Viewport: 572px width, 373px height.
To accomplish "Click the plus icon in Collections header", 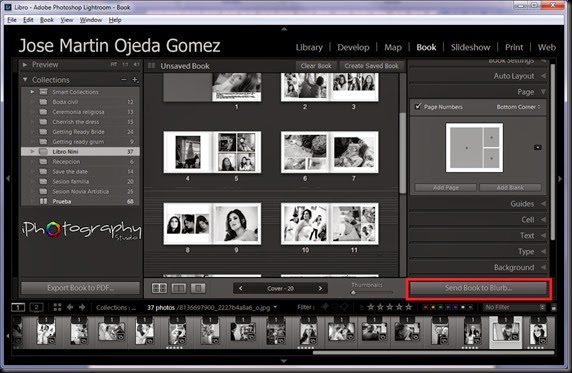I will tap(135, 80).
